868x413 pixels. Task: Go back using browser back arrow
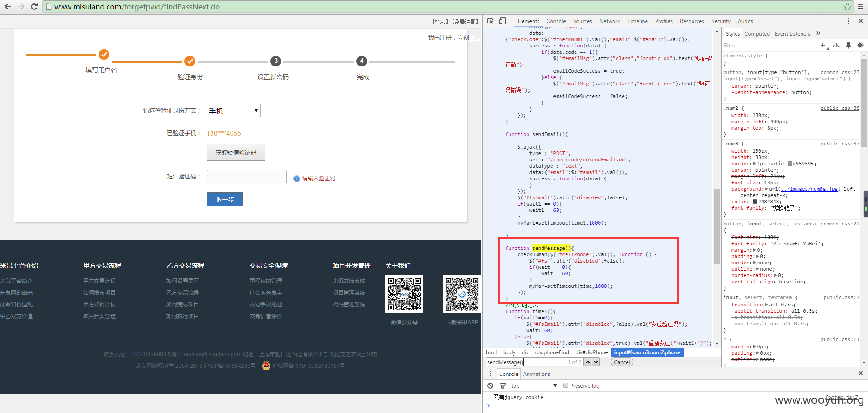tap(8, 7)
